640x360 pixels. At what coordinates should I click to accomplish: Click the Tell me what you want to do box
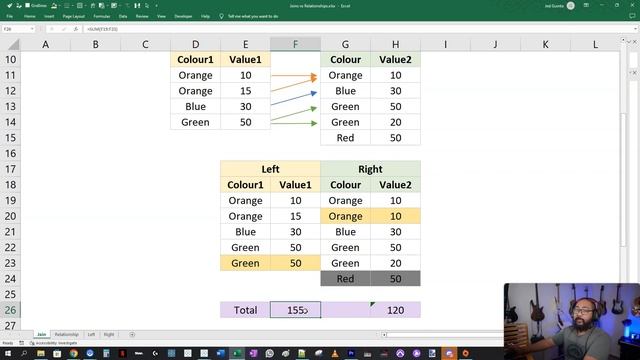coord(249,16)
